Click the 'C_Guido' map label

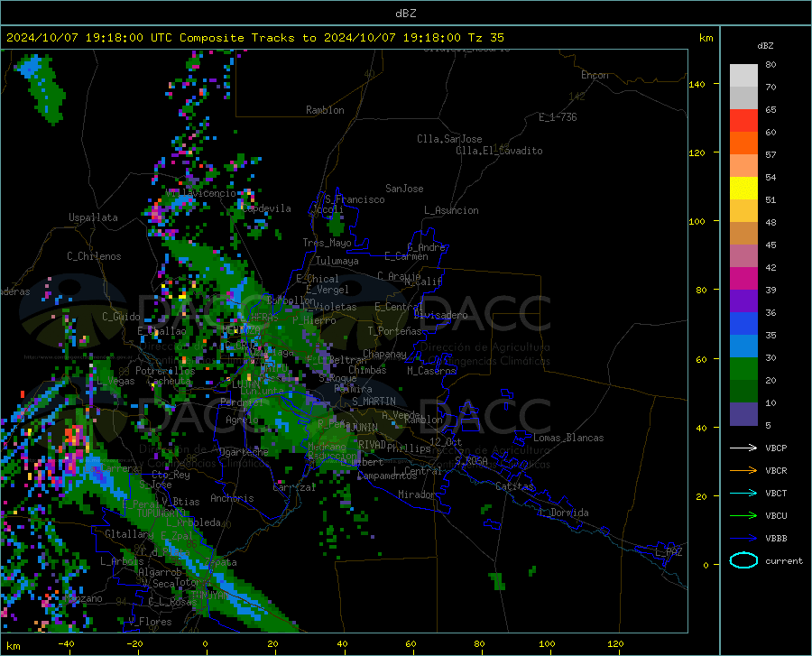tap(121, 317)
